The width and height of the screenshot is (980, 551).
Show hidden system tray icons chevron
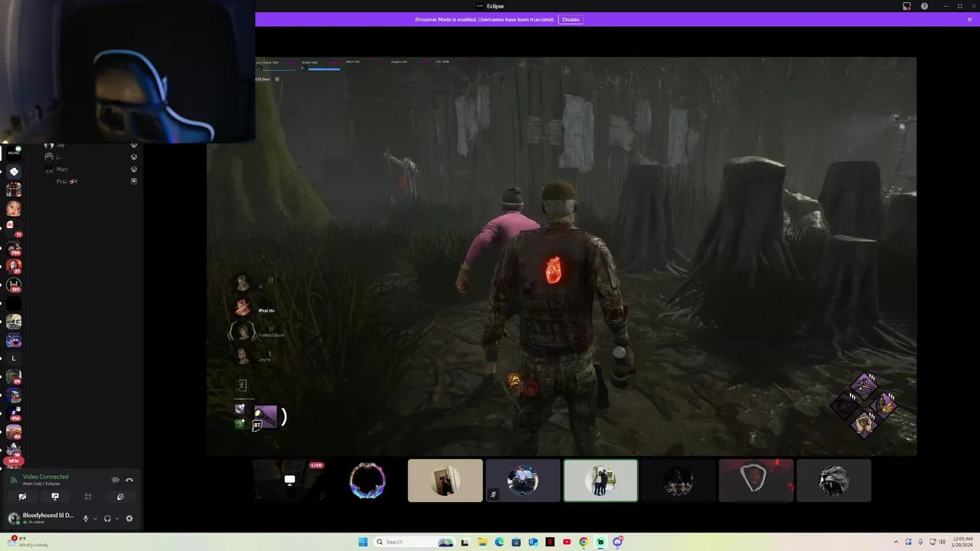coord(897,542)
